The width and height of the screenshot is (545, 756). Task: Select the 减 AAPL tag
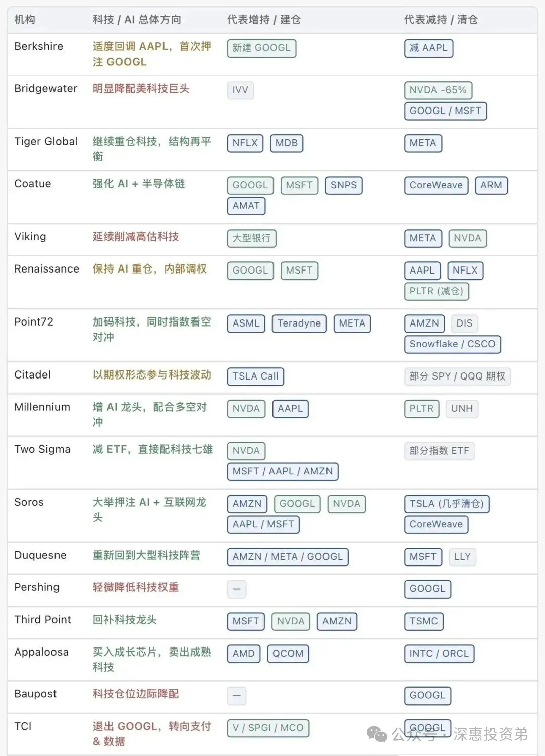428,48
